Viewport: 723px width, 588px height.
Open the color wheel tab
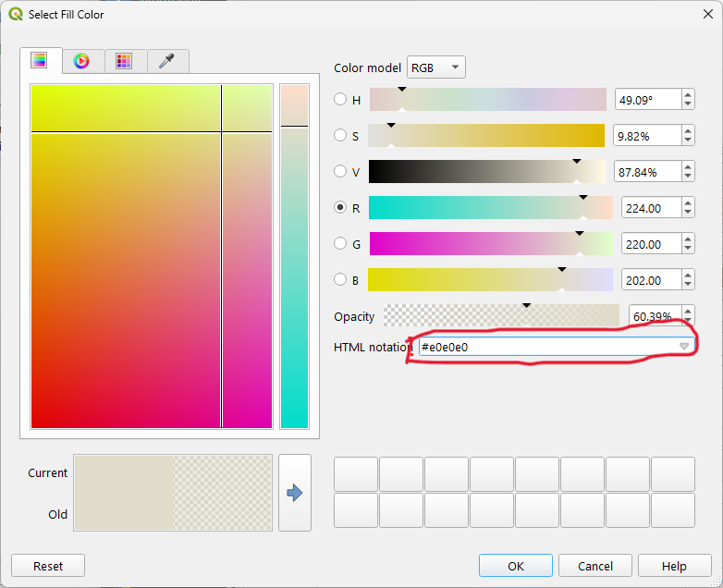click(82, 61)
